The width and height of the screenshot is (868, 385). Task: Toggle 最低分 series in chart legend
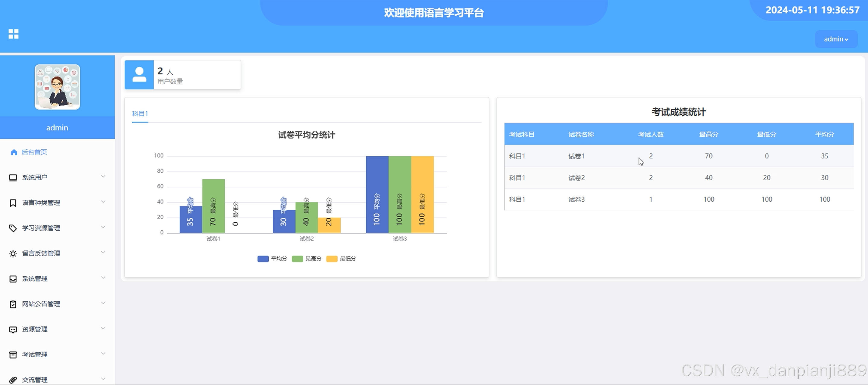point(341,259)
